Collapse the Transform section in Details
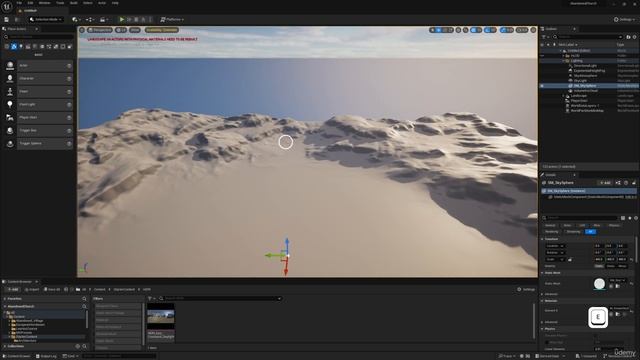Viewport: 640px width, 360px height. (542, 239)
